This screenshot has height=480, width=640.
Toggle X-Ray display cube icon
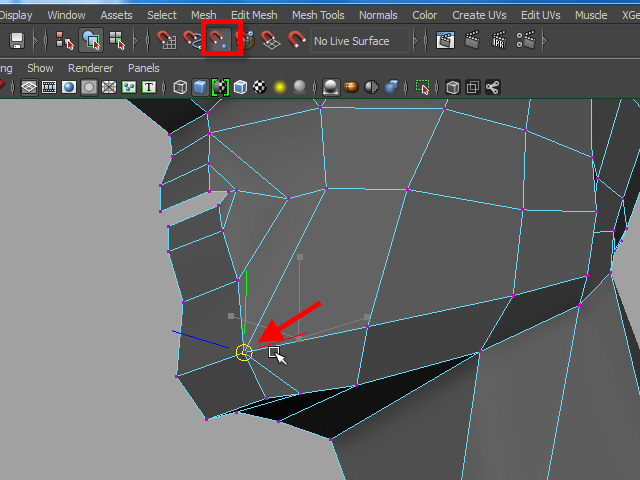(x=453, y=87)
